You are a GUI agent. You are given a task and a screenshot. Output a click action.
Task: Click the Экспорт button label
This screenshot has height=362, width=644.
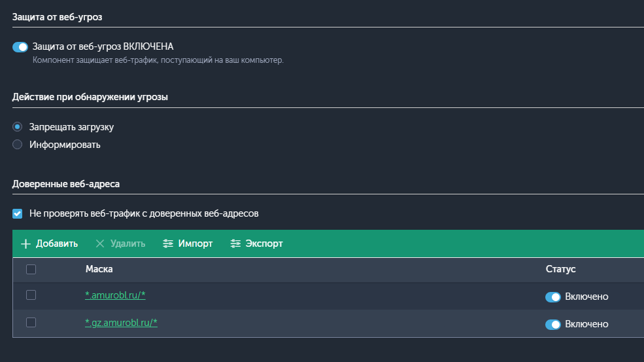point(264,244)
